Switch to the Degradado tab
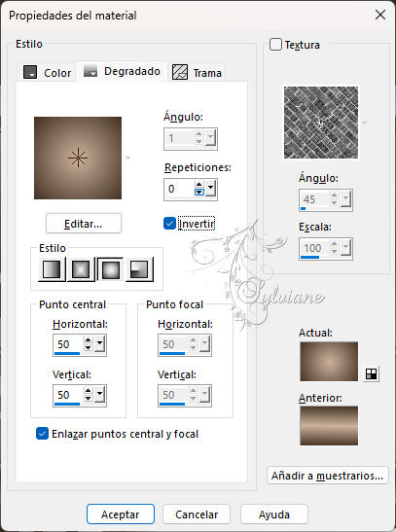This screenshot has height=532, width=396. click(123, 72)
